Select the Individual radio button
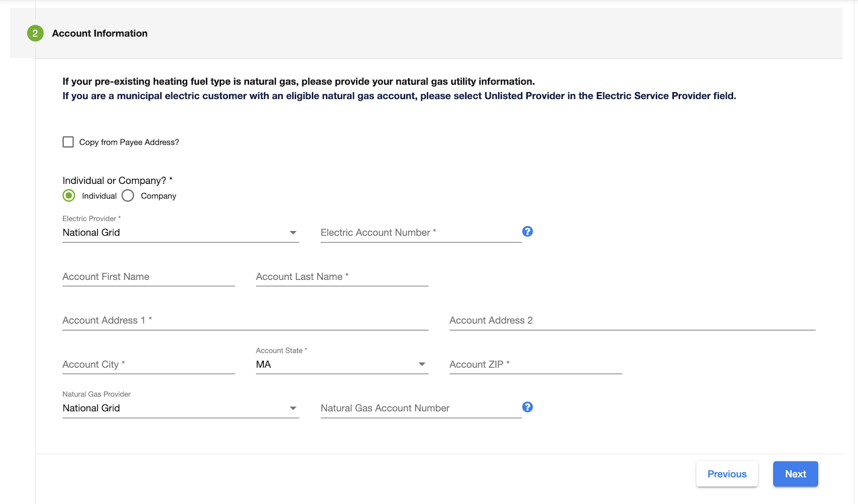Viewport: 858px width, 504px height. coord(69,196)
